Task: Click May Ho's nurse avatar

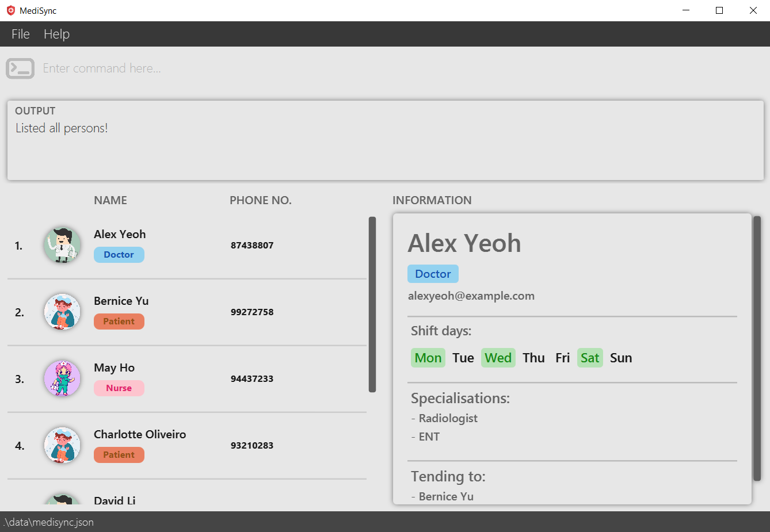Action: pos(62,378)
